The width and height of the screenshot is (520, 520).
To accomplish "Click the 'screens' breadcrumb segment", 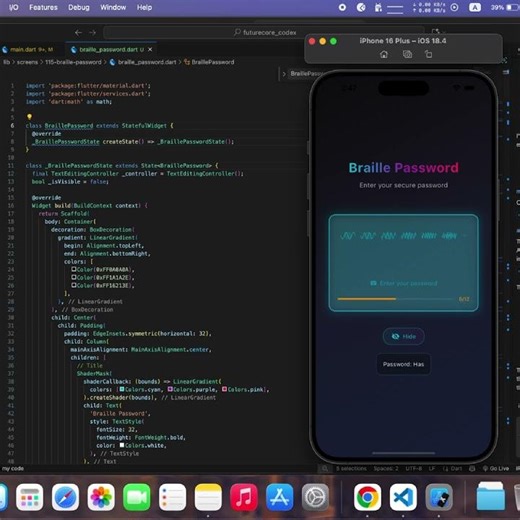I will pyautogui.click(x=27, y=62).
